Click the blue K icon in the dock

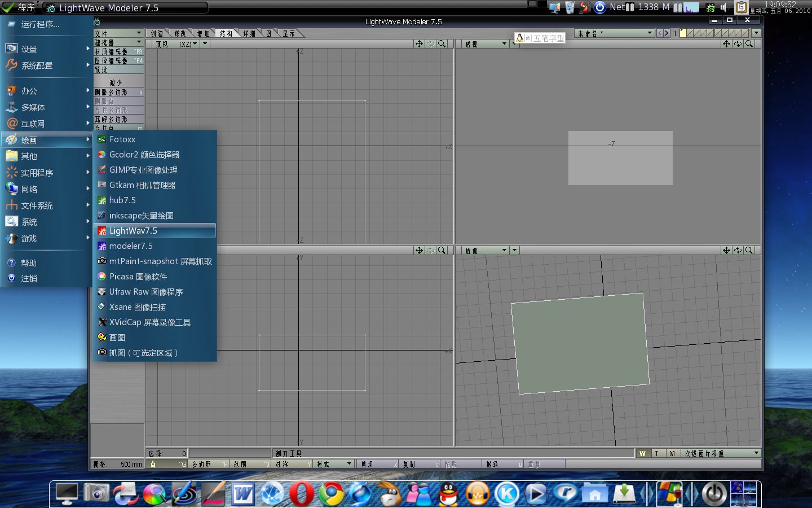[x=507, y=494]
